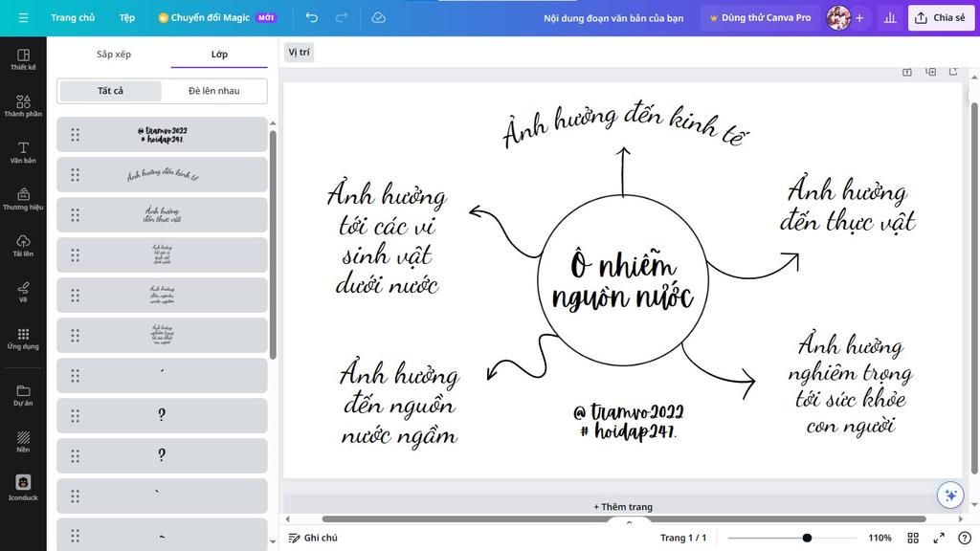Undo the last action
This screenshot has height=551, width=980.
coord(311,17)
